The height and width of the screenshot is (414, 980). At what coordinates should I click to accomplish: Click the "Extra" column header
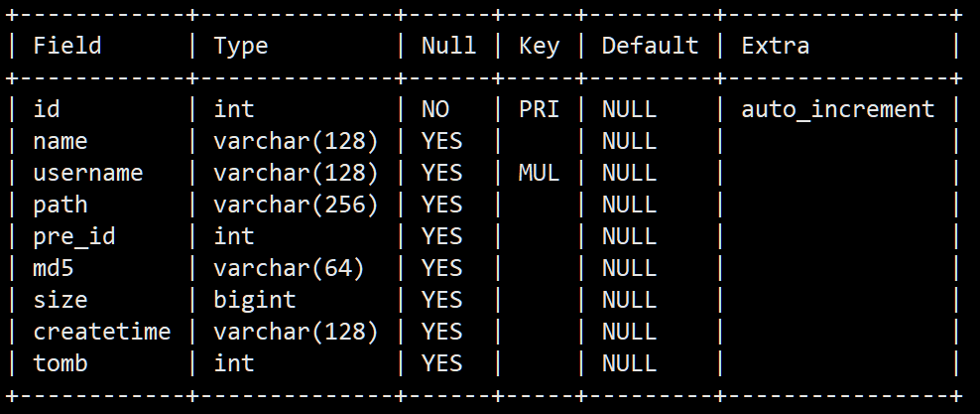775,46
